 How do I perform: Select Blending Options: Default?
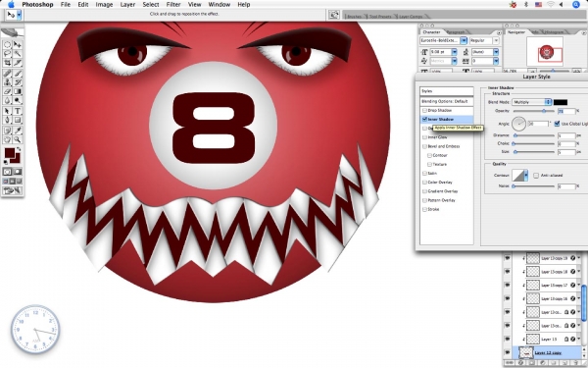(446, 101)
